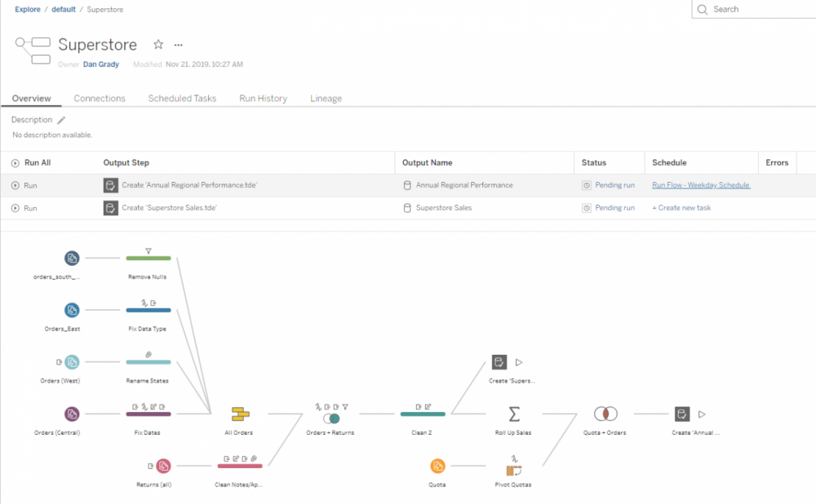
Task: Select the Create 'Supers... output node
Action: (499, 362)
